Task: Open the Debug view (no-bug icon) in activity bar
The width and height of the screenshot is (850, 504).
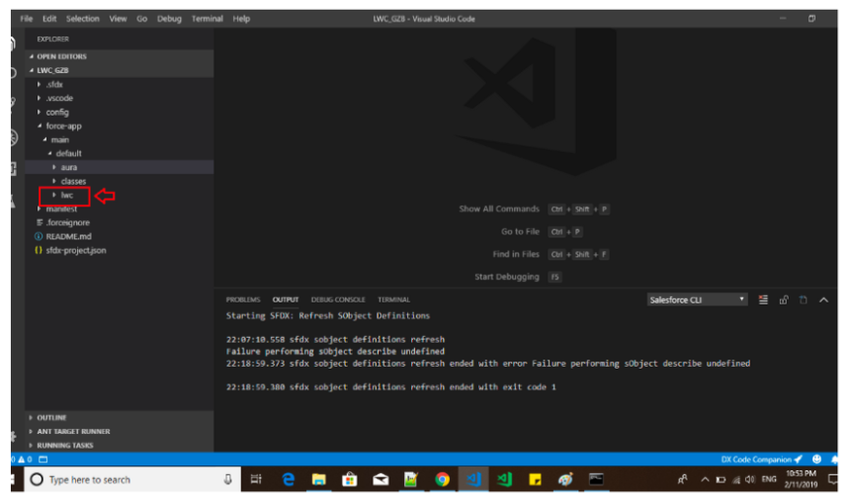Action: 13,137
